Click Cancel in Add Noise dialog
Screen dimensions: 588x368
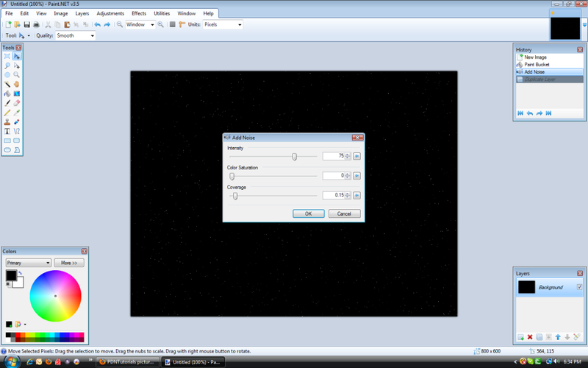click(344, 213)
